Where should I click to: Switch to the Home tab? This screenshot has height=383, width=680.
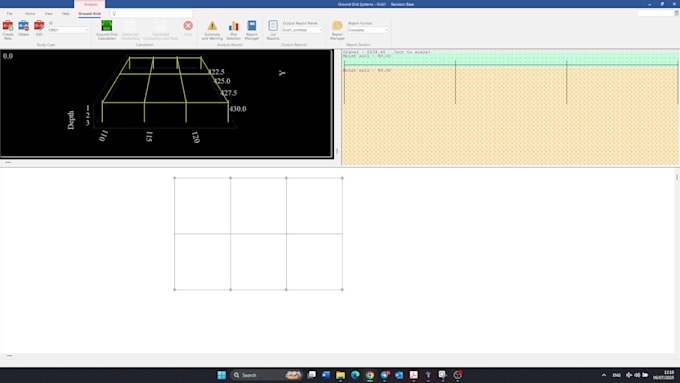30,13
